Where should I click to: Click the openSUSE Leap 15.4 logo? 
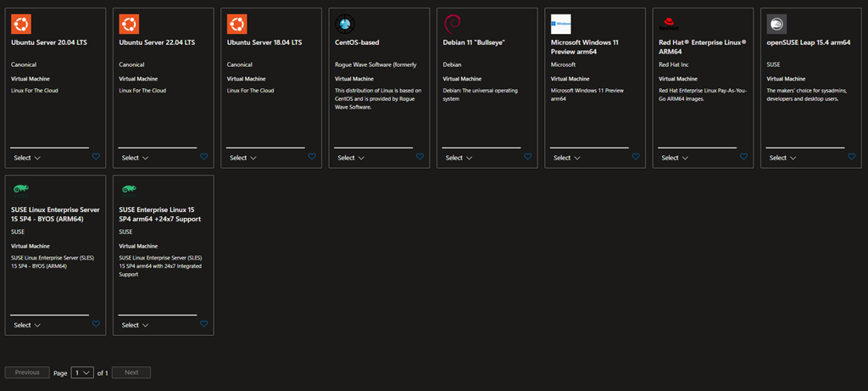point(776,24)
